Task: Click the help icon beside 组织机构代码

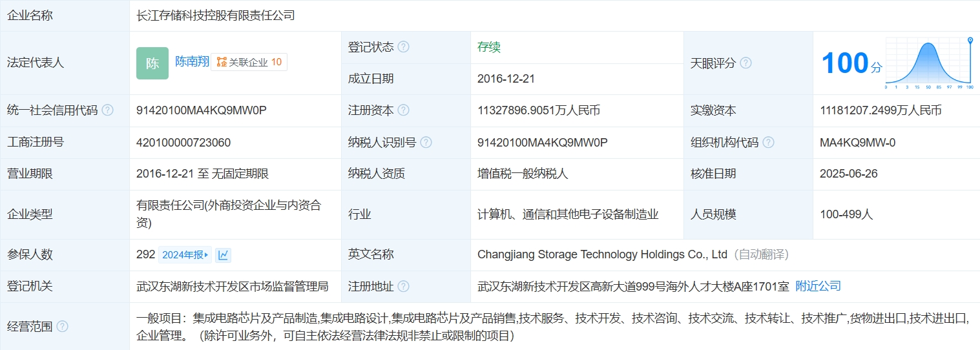Action: [768, 143]
